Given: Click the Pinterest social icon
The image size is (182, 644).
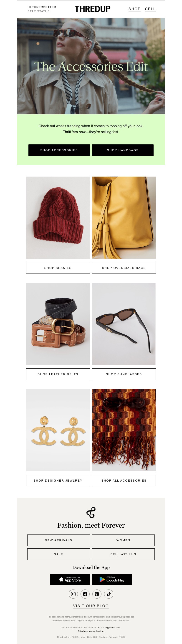Looking at the screenshot, I should click(x=97, y=594).
